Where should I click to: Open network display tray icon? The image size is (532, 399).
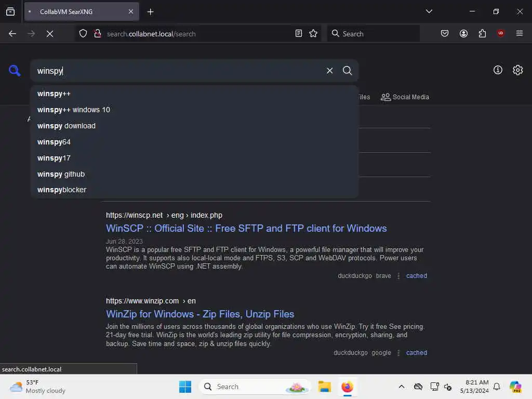tap(434, 387)
